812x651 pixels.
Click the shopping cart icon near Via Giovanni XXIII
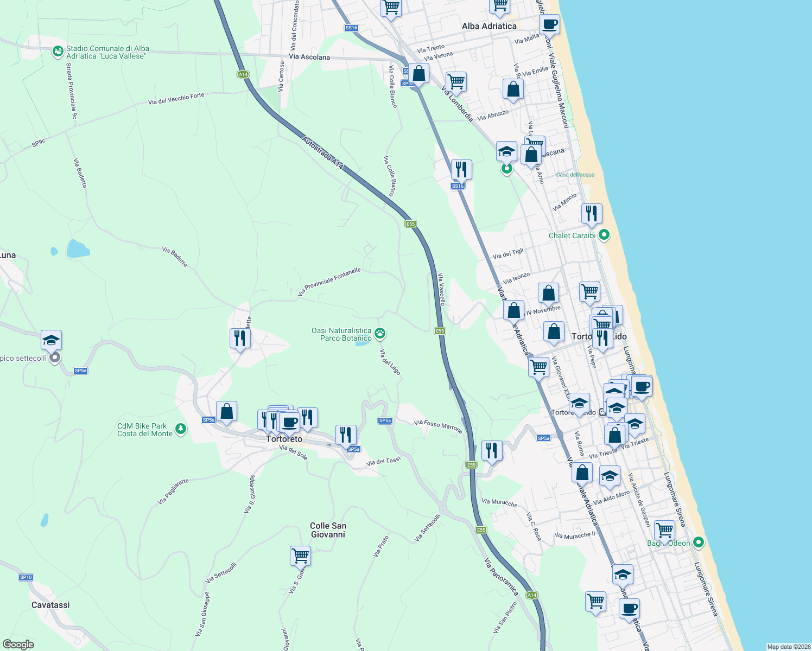538,367
